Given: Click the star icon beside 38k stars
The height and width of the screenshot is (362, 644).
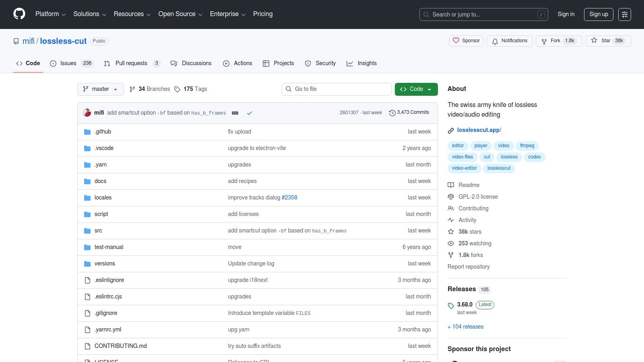Looking at the screenshot, I should click(451, 232).
